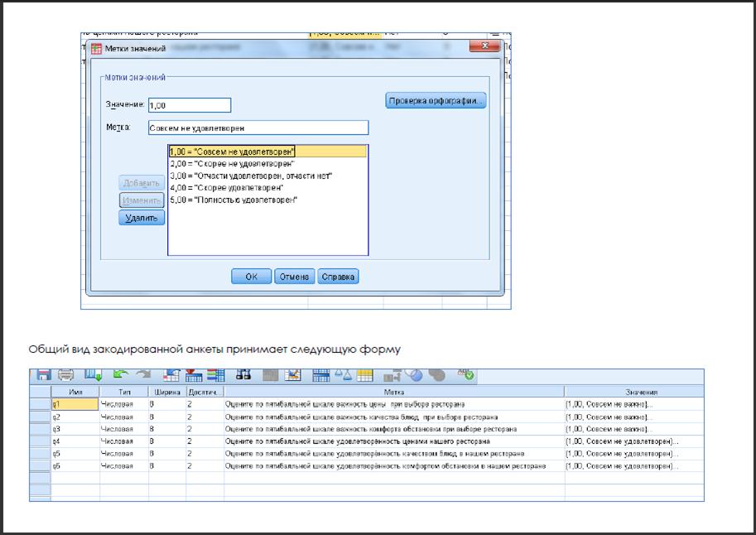The width and height of the screenshot is (756, 535).
Task: Click the Undo arrow icon
Action: (120, 375)
